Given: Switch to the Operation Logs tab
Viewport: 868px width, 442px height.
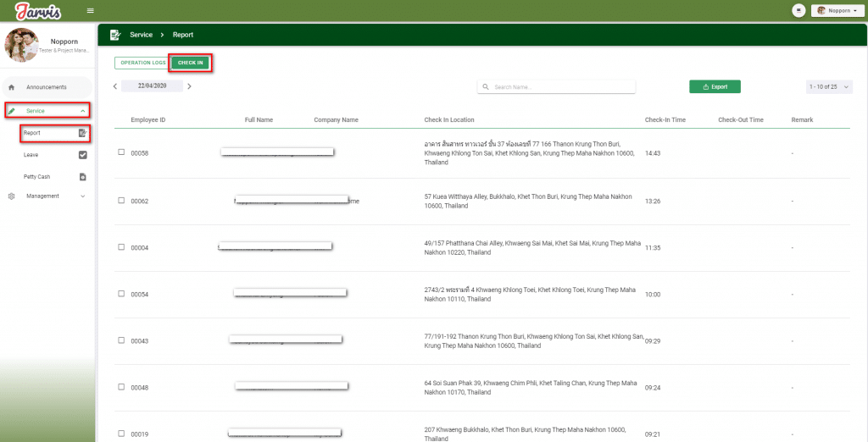Looking at the screenshot, I should pyautogui.click(x=142, y=63).
